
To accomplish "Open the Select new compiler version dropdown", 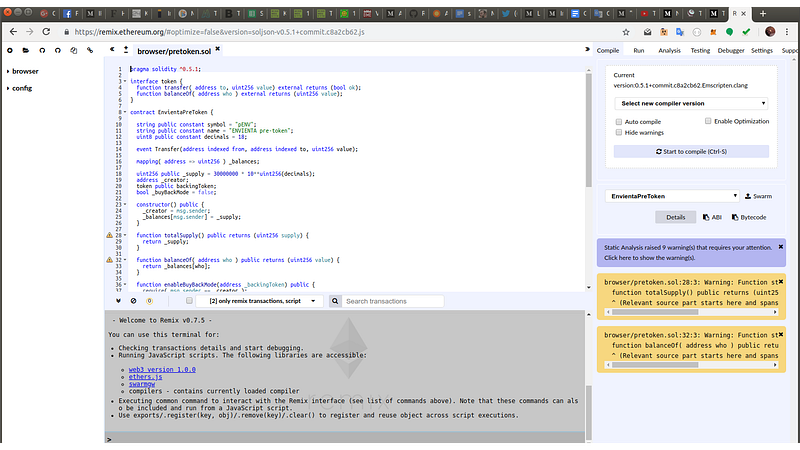I will [x=691, y=103].
